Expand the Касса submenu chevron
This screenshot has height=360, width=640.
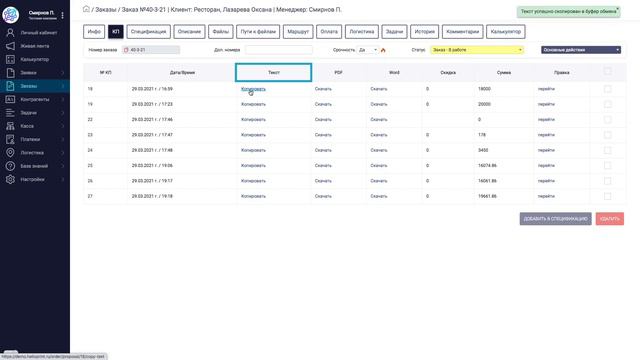(x=63, y=126)
